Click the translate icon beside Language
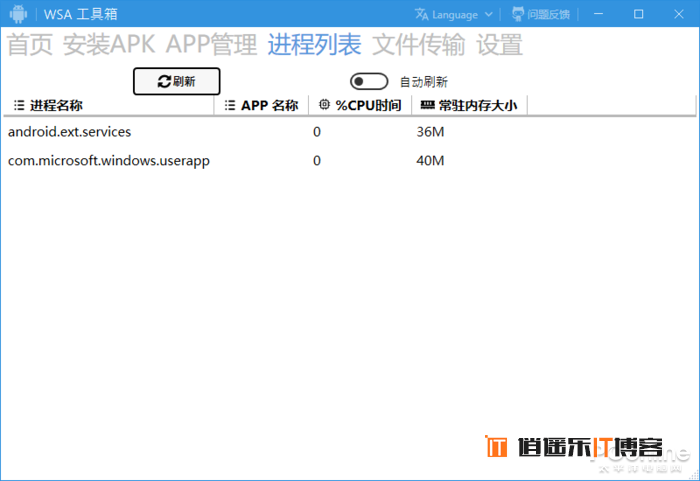 421,14
